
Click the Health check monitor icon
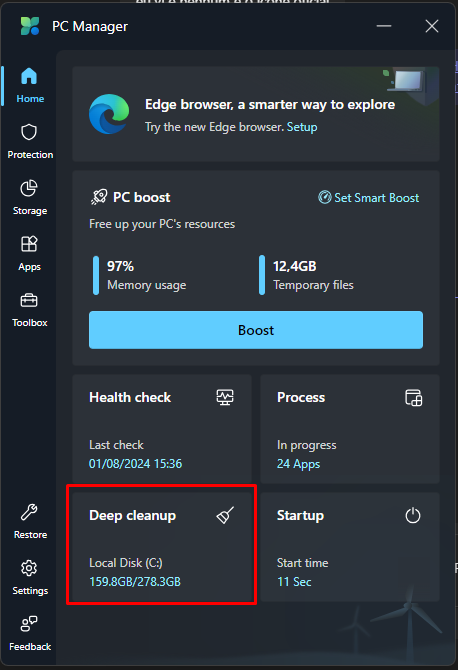click(225, 397)
